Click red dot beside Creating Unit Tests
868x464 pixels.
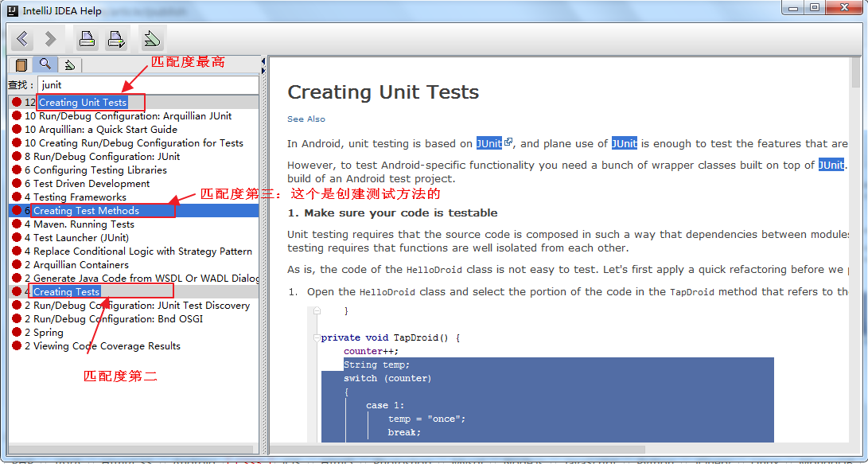[x=17, y=102]
